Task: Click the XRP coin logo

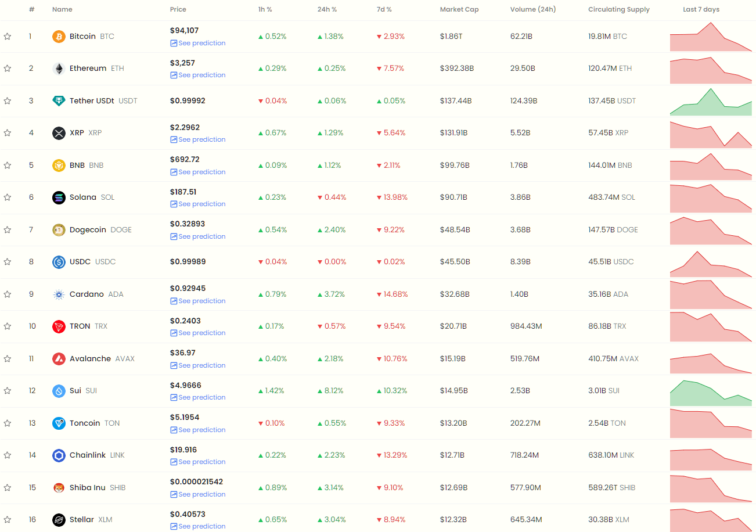Action: pyautogui.click(x=59, y=133)
